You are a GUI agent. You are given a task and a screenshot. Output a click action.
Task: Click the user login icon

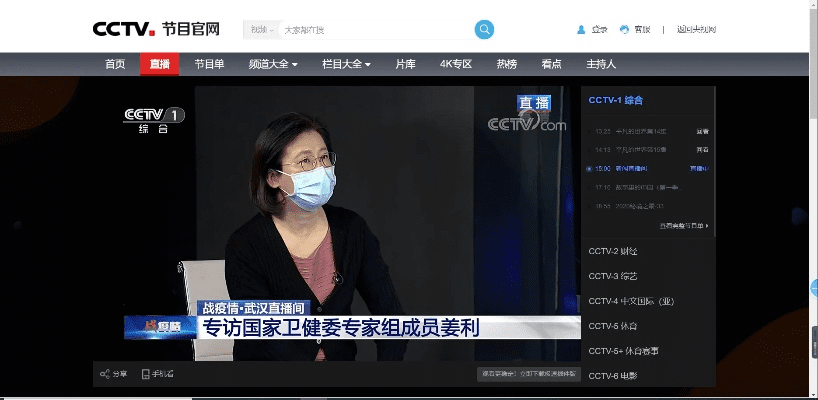click(581, 30)
